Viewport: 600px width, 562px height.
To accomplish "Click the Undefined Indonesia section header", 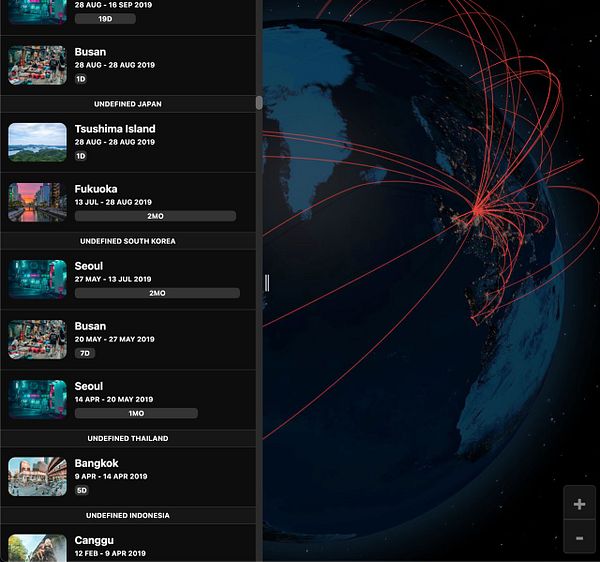I will [x=128, y=515].
